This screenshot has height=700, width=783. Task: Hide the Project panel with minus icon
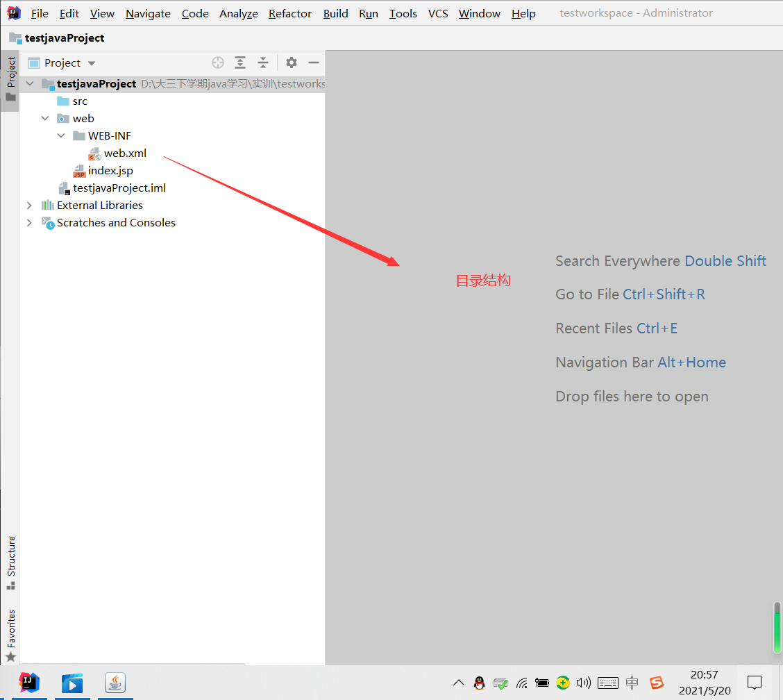[314, 62]
